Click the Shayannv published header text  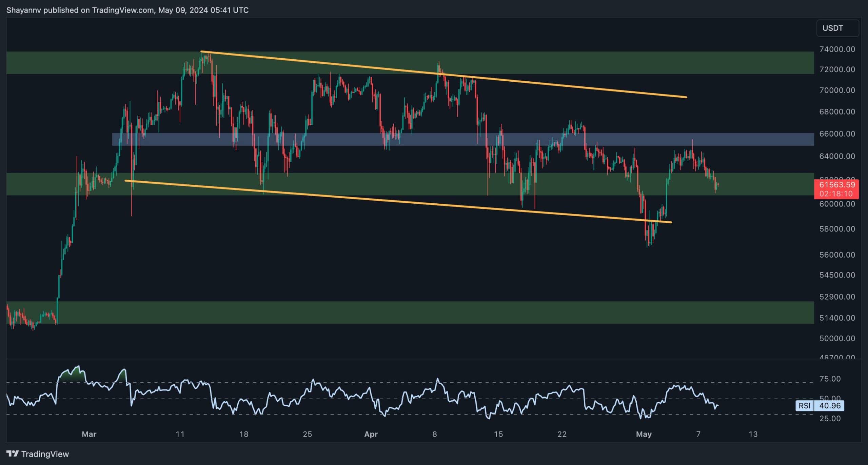(x=127, y=10)
